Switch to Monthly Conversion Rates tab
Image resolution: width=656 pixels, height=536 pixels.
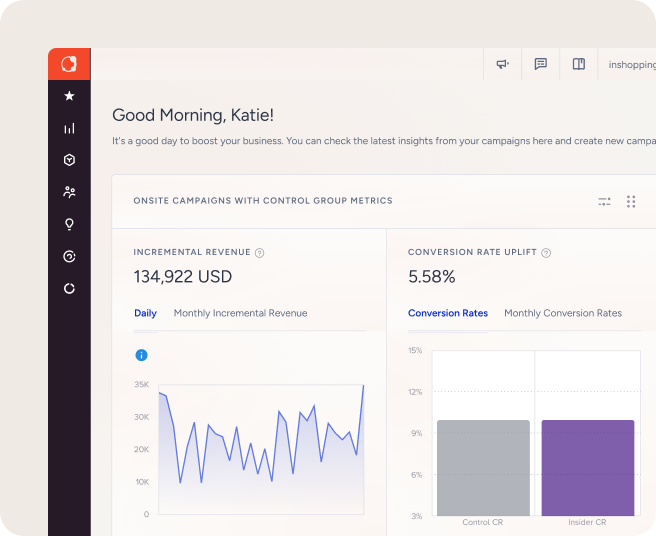click(562, 313)
